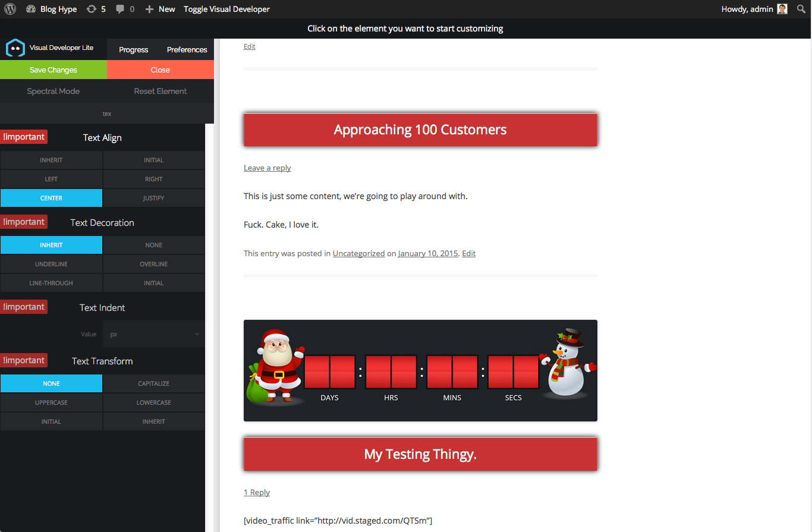
Task: Click the 'This is just some content' paragraph
Action: pyautogui.click(x=355, y=196)
